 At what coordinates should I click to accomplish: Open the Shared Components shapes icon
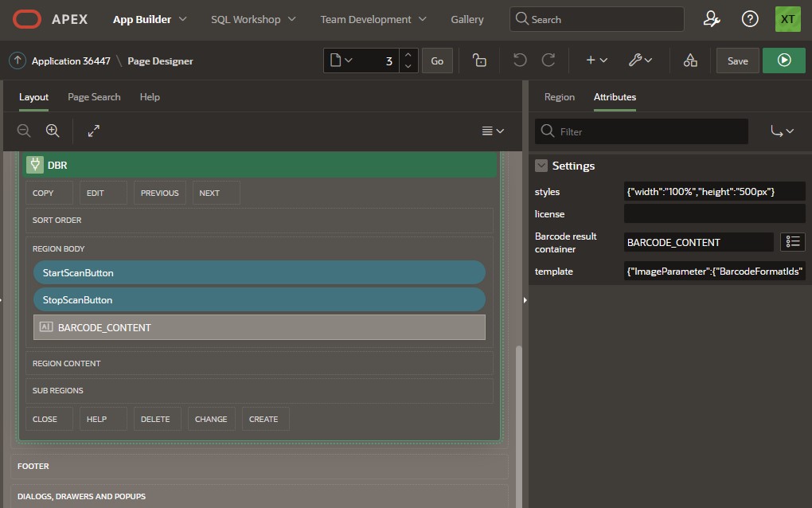point(690,61)
